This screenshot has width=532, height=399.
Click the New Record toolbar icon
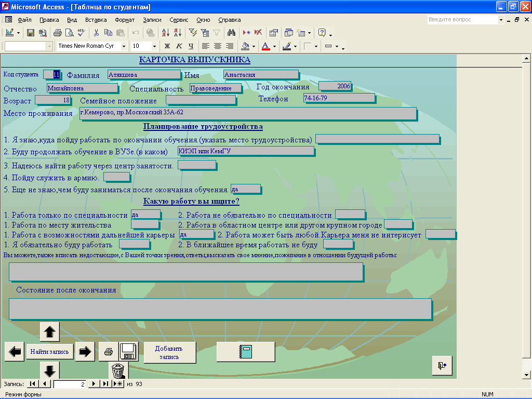[246, 33]
